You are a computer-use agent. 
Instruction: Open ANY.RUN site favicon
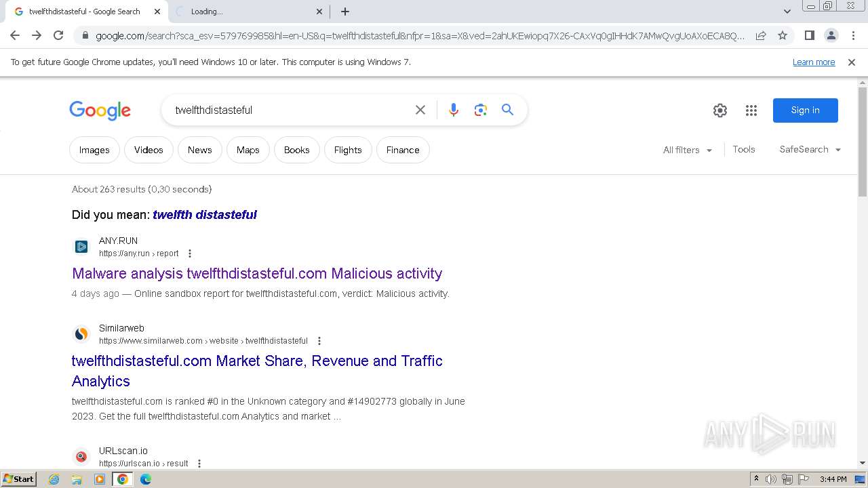pos(81,247)
